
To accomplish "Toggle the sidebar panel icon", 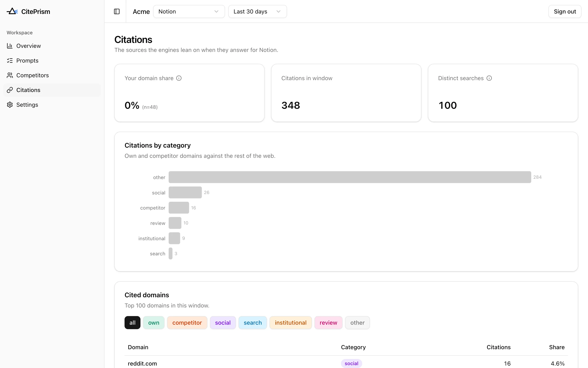I will [x=117, y=11].
